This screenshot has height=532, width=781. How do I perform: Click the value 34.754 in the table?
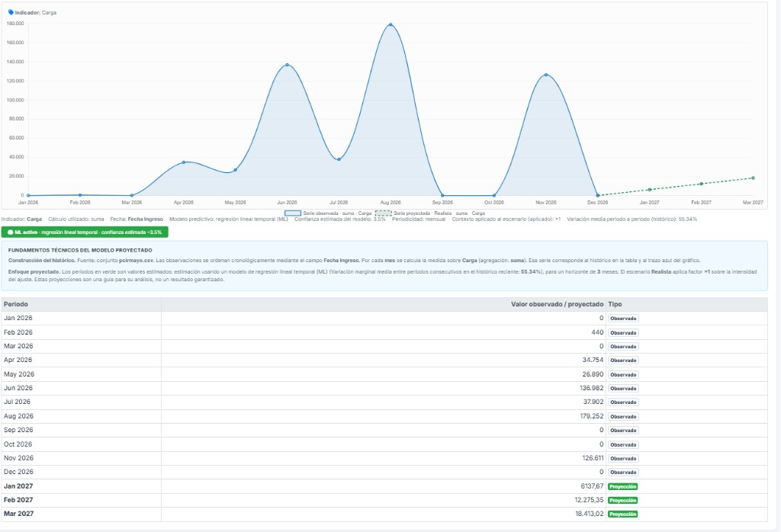(x=593, y=360)
